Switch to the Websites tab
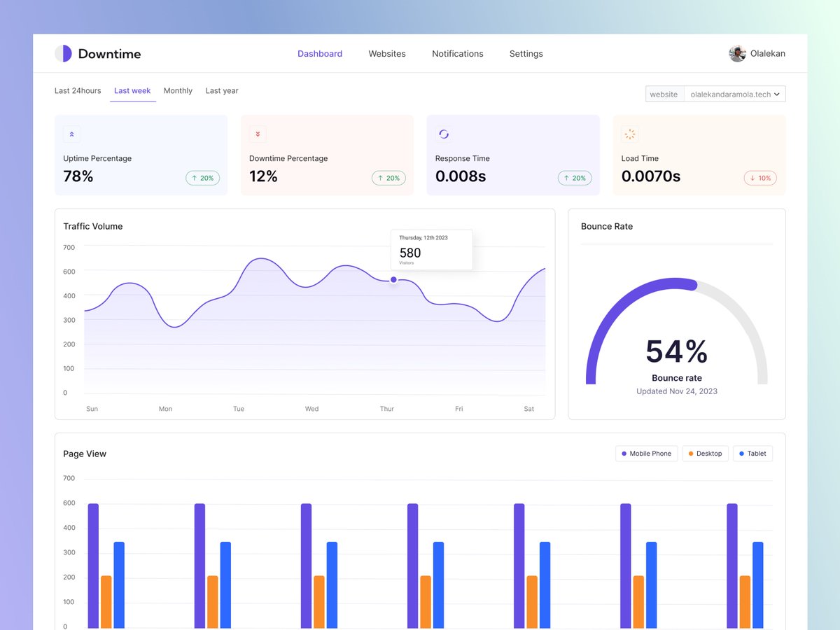Image resolution: width=840 pixels, height=630 pixels. [387, 53]
